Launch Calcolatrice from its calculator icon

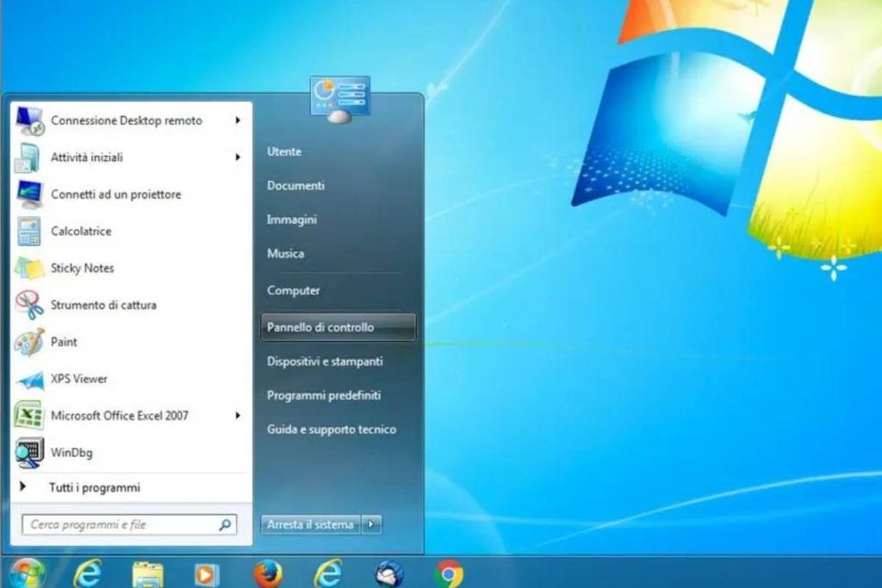point(28,231)
